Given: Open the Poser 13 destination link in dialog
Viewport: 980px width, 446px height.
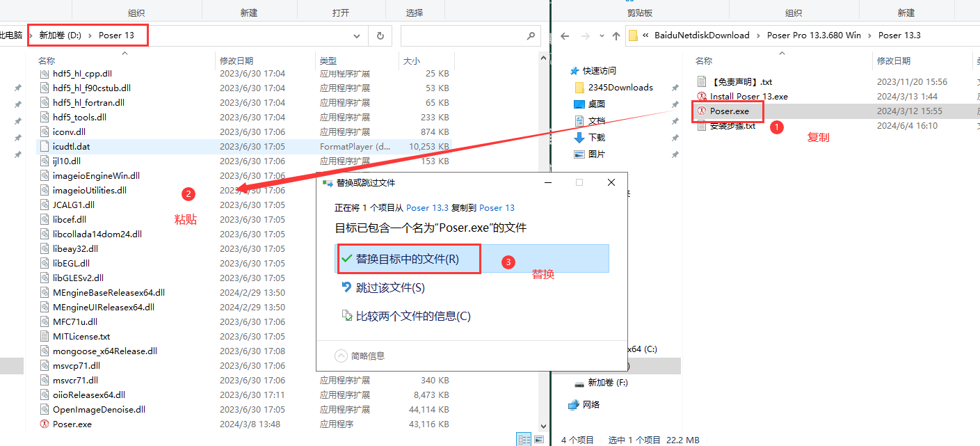Looking at the screenshot, I should [x=497, y=207].
